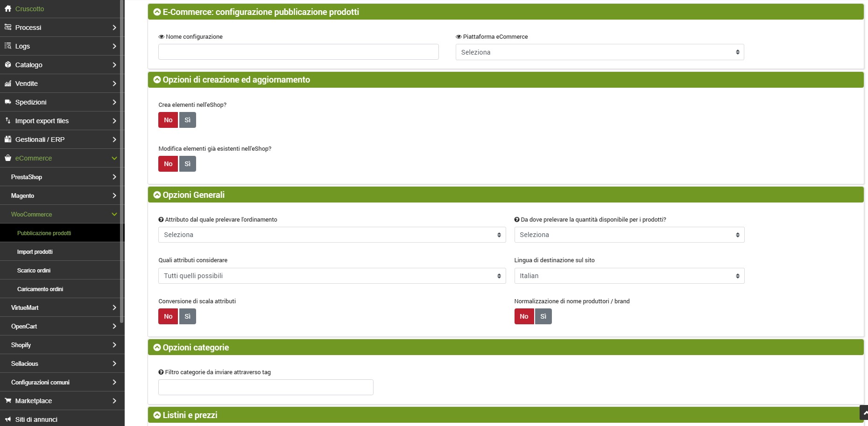Click the Vendite chart icon
The height and width of the screenshot is (426, 868).
point(7,84)
